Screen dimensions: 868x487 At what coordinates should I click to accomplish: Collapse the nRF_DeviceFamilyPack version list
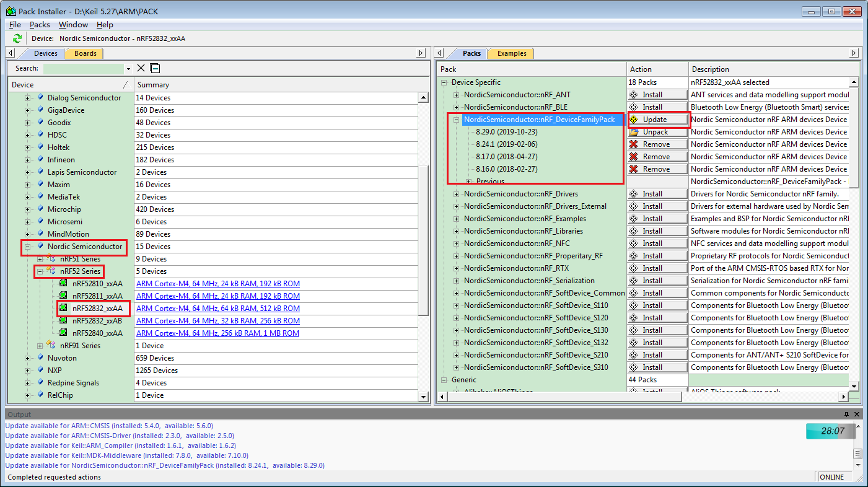tap(456, 120)
